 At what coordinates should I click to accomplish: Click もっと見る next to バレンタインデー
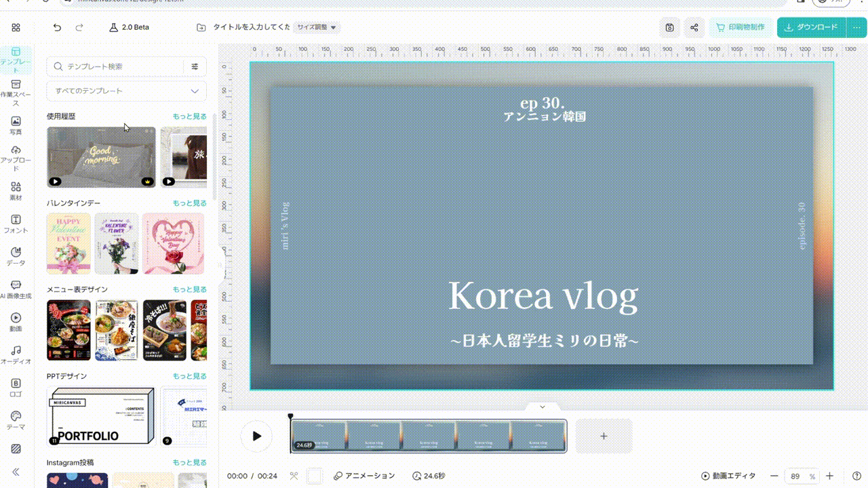coord(189,203)
